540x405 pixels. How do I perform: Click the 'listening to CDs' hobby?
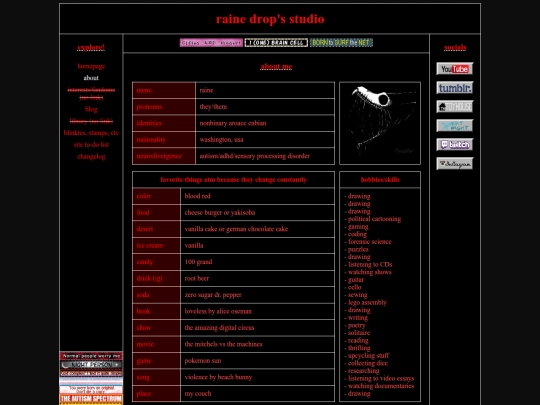coord(368,264)
